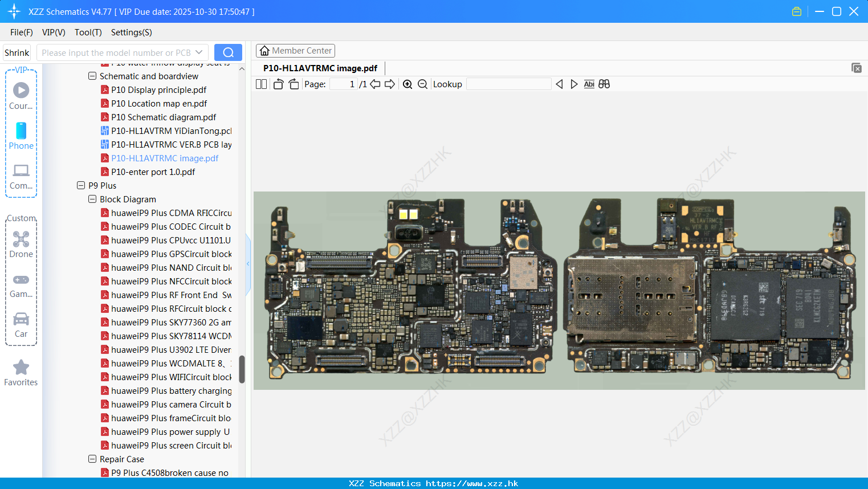This screenshot has height=489, width=868.
Task: Click the Member Center button
Action: [295, 50]
